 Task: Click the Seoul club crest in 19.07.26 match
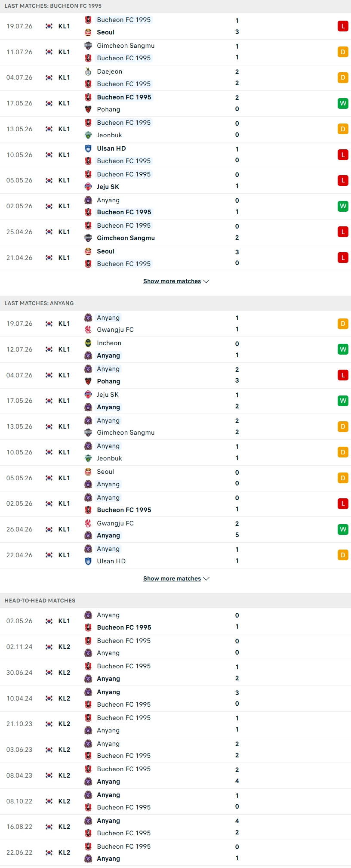point(88,32)
